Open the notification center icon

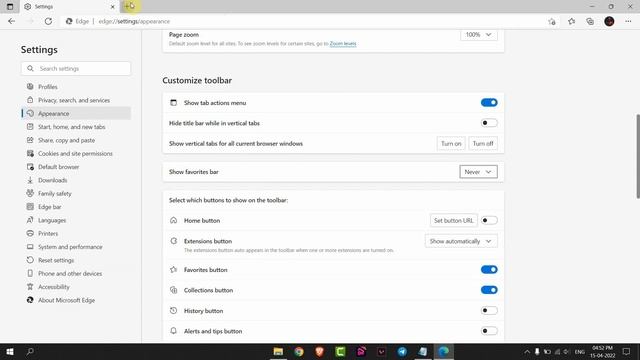click(x=626, y=351)
